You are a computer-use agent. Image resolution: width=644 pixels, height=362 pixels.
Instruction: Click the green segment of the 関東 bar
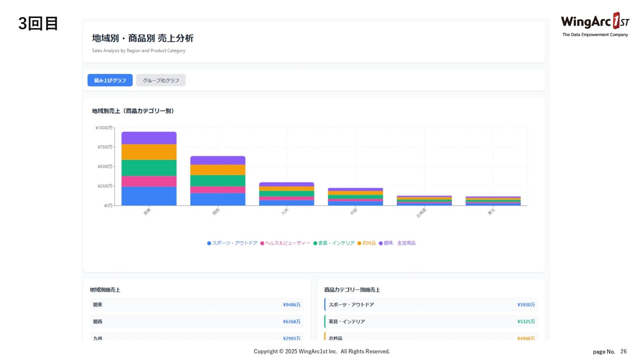point(149,168)
